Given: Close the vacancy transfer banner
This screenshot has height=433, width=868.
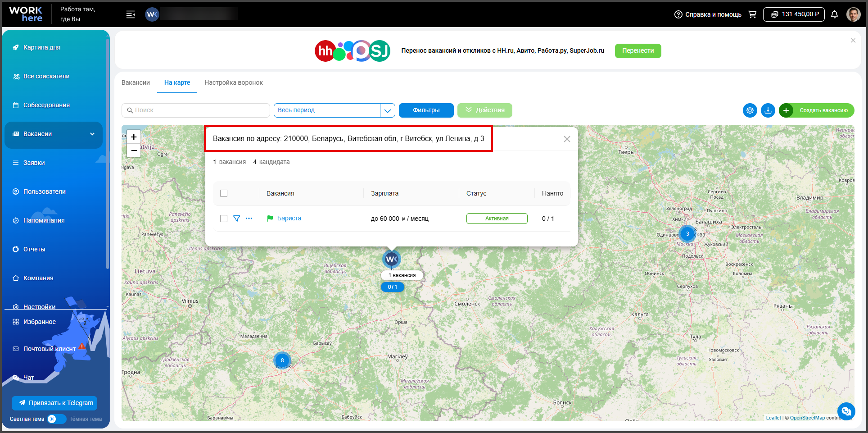Looking at the screenshot, I should (x=853, y=41).
